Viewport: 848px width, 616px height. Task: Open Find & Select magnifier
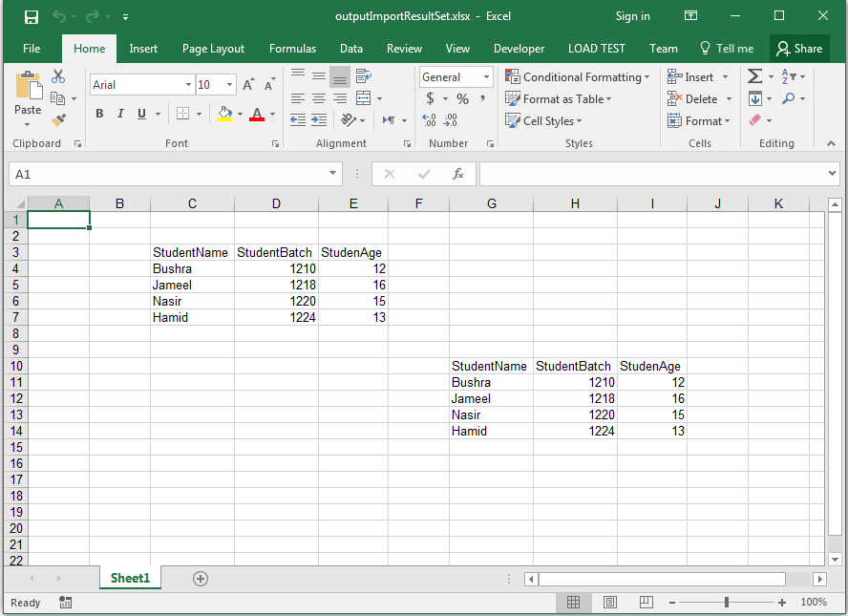[x=789, y=98]
